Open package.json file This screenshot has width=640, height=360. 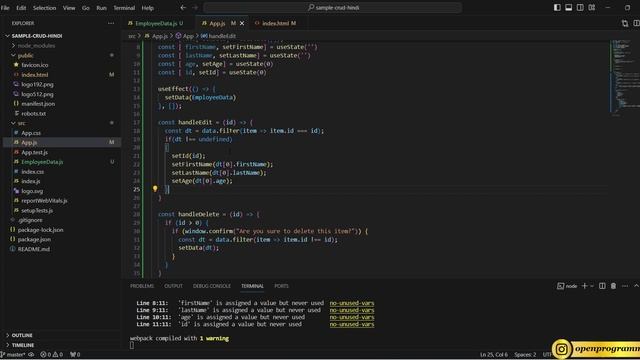click(x=34, y=240)
